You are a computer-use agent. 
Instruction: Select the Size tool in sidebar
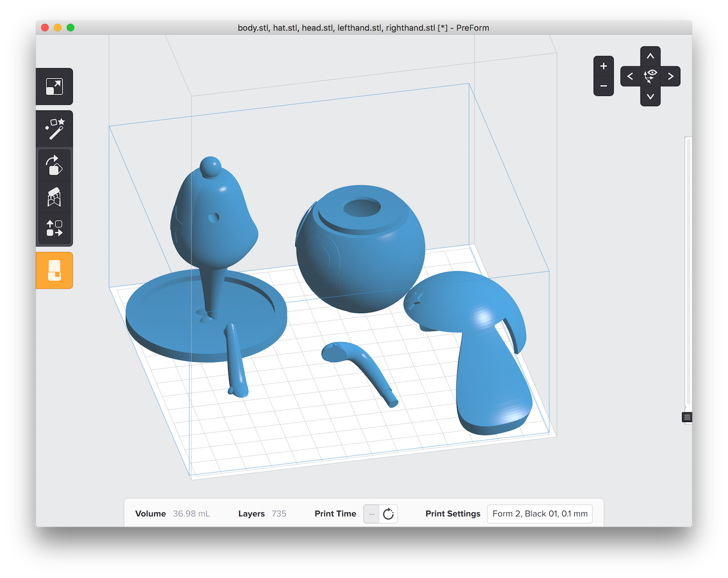(54, 86)
